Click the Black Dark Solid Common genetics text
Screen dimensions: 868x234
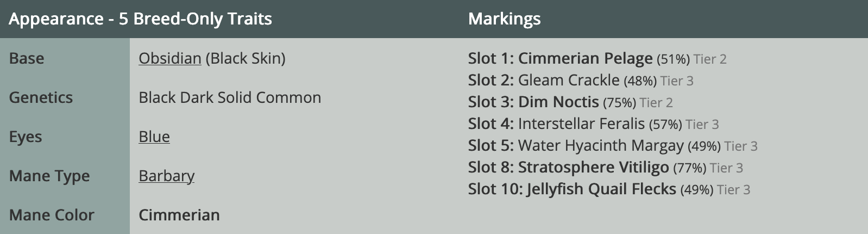tap(230, 97)
